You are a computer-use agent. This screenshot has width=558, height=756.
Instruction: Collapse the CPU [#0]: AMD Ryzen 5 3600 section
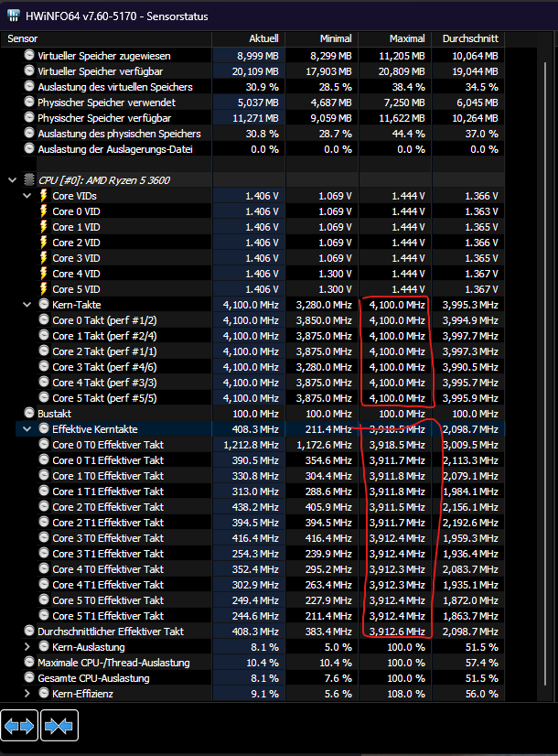12,180
